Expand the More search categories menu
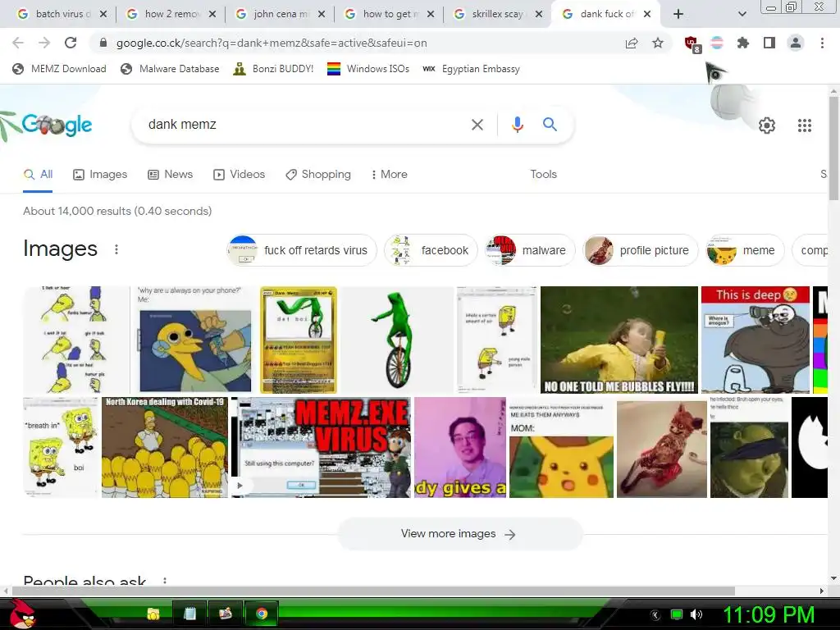Viewport: 840px width, 630px height. (x=390, y=175)
